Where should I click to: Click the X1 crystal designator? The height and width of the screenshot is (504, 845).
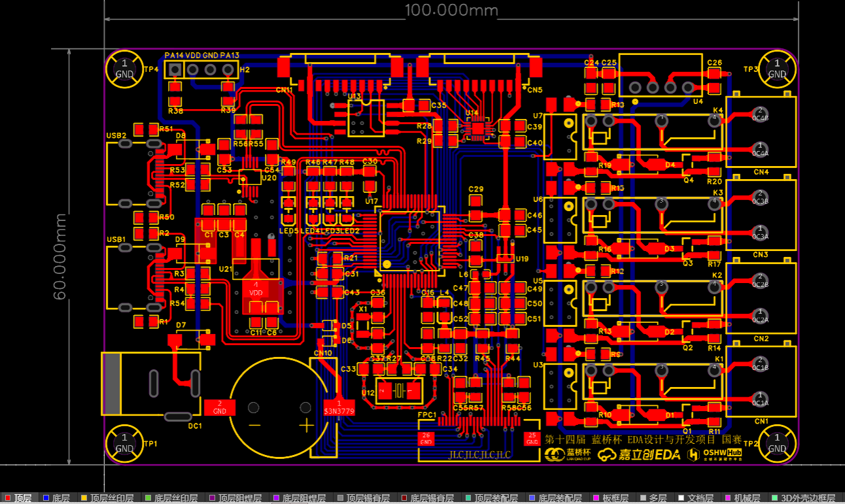pos(363,308)
